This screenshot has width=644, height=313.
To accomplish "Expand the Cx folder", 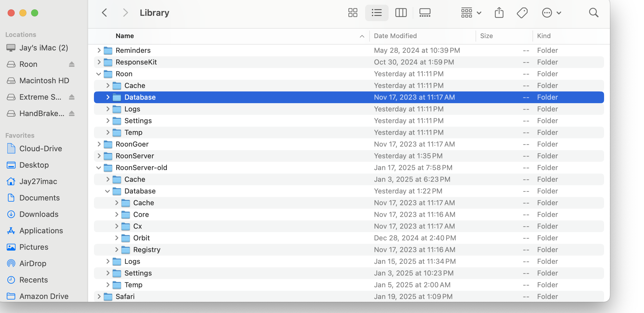I will (117, 226).
